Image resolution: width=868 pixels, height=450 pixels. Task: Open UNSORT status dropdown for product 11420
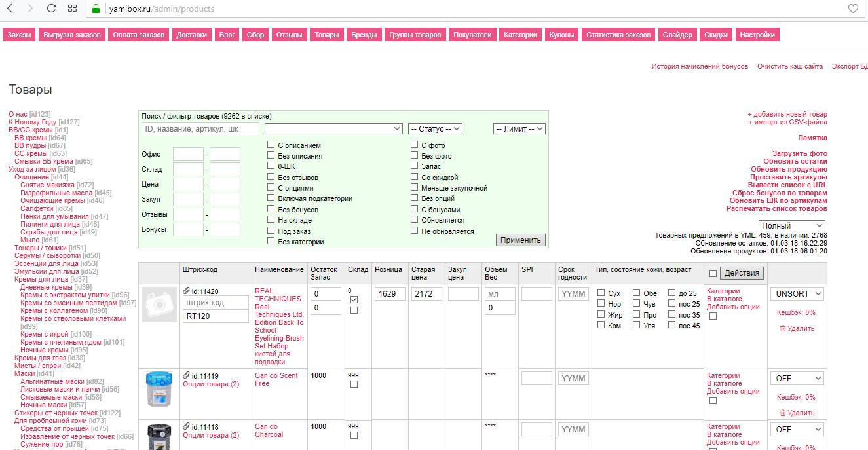(797, 294)
